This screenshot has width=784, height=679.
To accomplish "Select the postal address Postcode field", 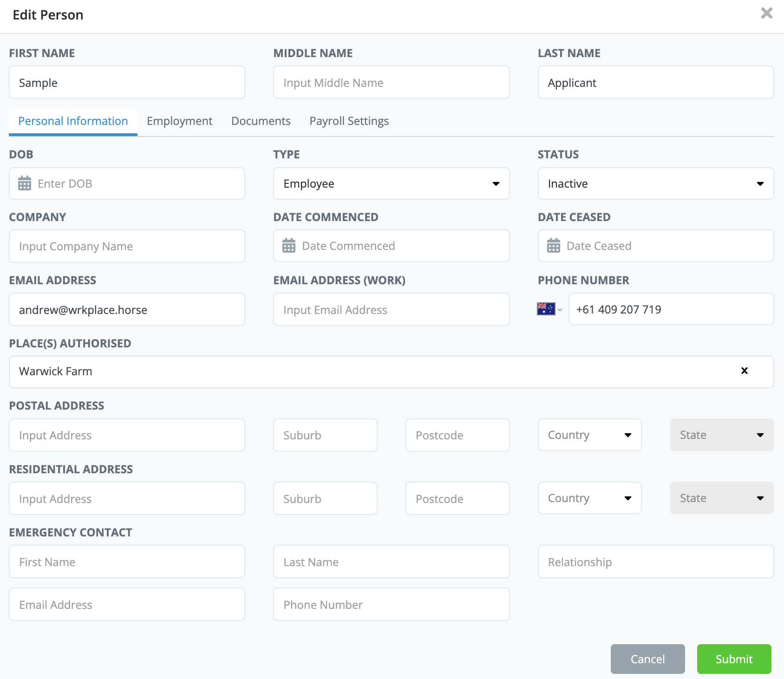I will click(x=457, y=435).
